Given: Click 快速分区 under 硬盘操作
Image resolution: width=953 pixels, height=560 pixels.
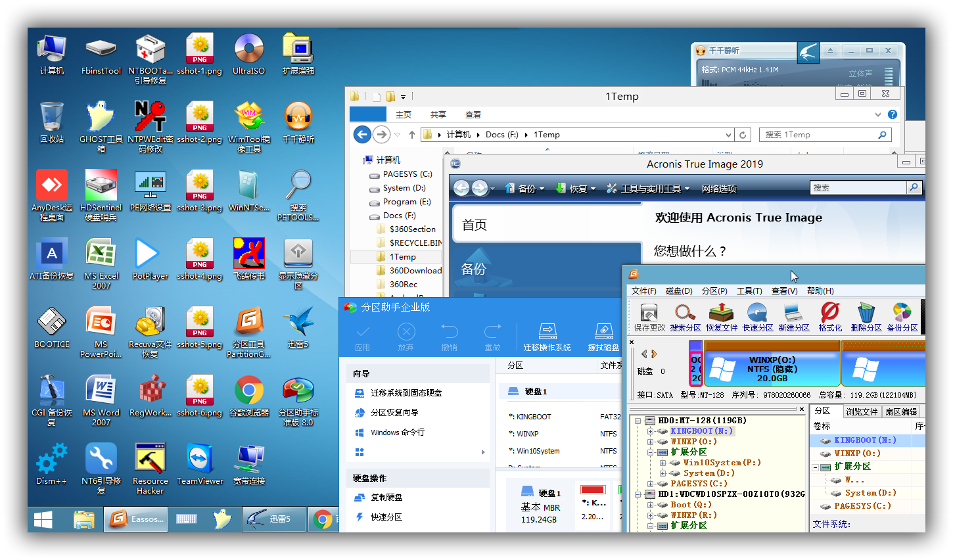Looking at the screenshot, I should coord(386,517).
